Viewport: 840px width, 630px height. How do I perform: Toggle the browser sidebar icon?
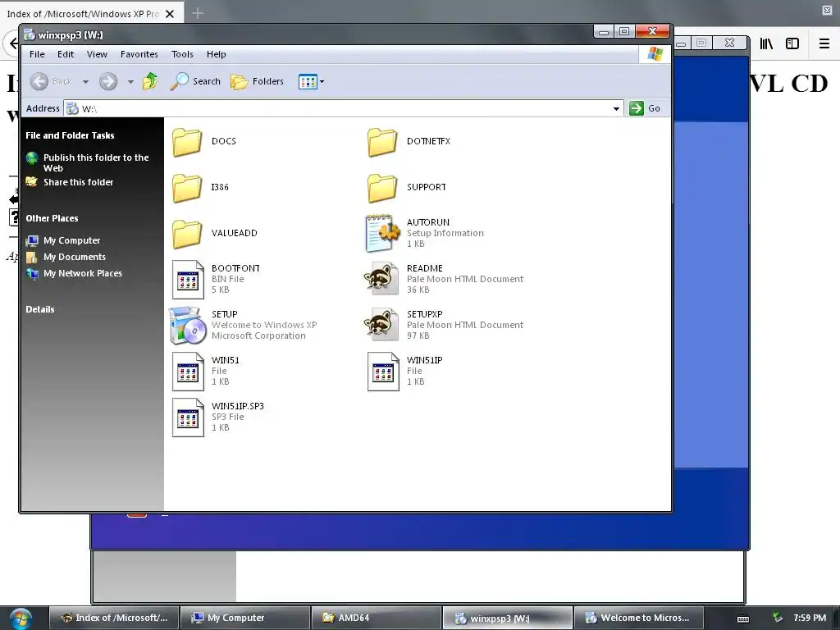pyautogui.click(x=792, y=43)
